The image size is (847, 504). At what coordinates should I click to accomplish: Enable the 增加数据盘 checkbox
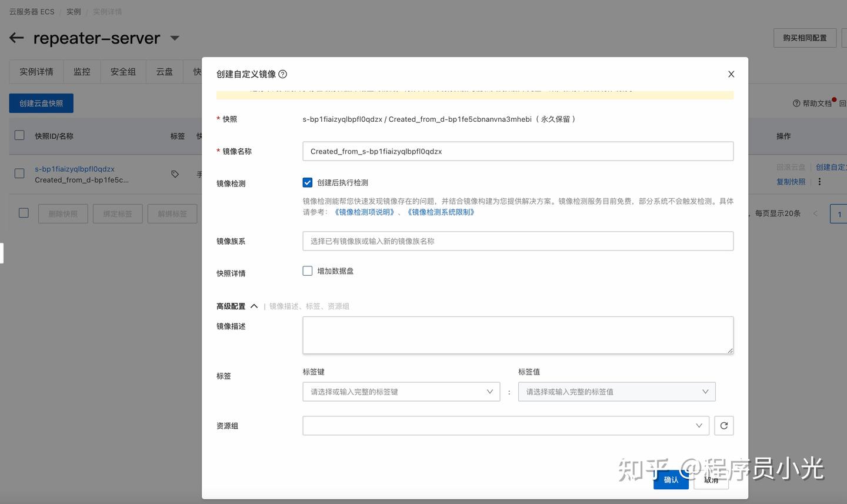pyautogui.click(x=307, y=271)
